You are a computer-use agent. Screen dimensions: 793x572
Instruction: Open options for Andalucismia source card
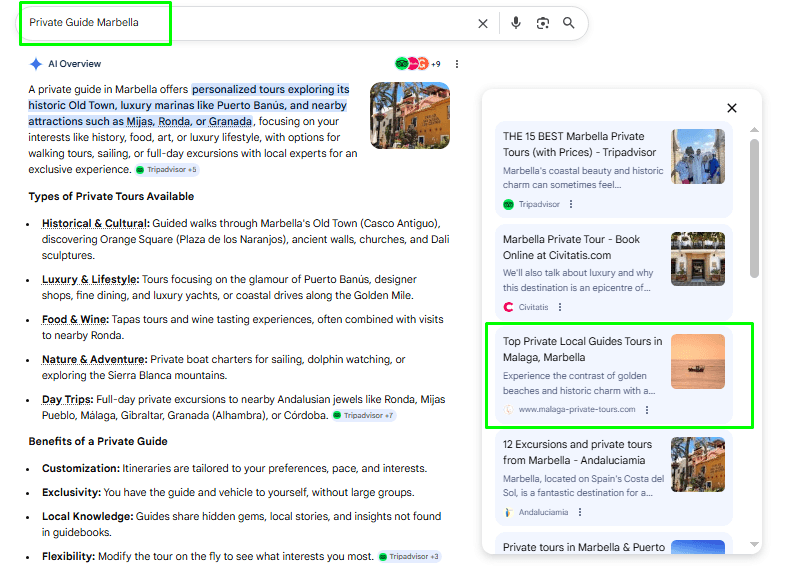pos(579,512)
